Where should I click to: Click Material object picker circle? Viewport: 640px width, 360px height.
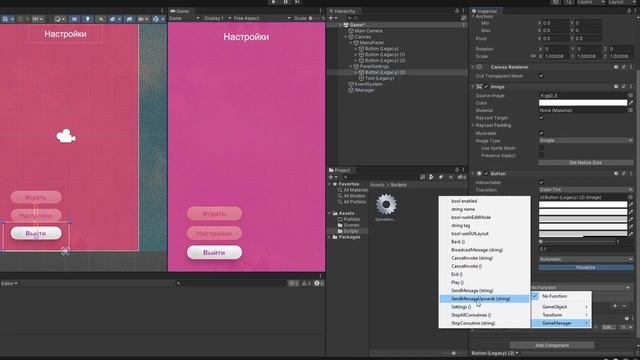coord(630,110)
